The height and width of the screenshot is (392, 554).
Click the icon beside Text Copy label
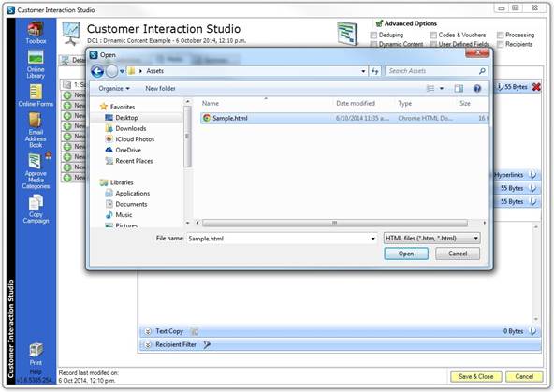click(x=194, y=331)
